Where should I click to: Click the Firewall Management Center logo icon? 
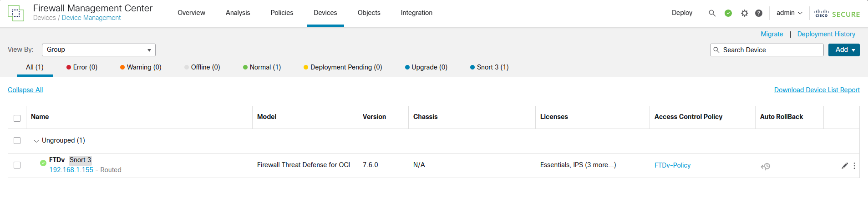click(x=16, y=13)
